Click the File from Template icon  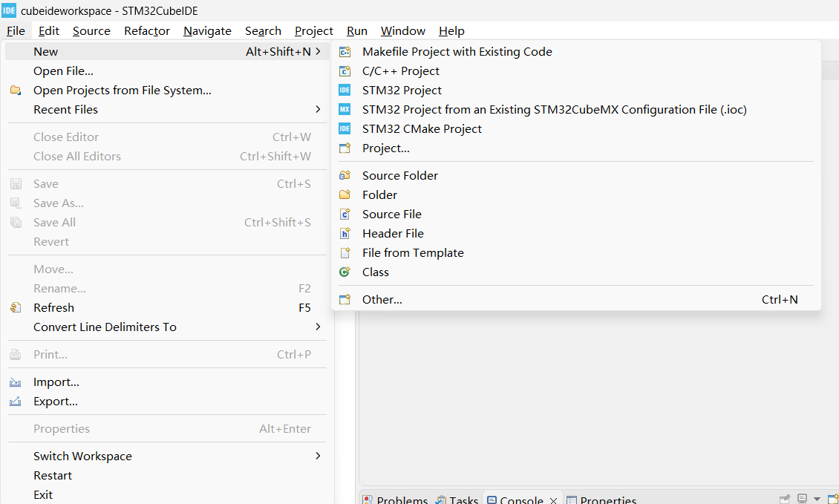click(345, 252)
